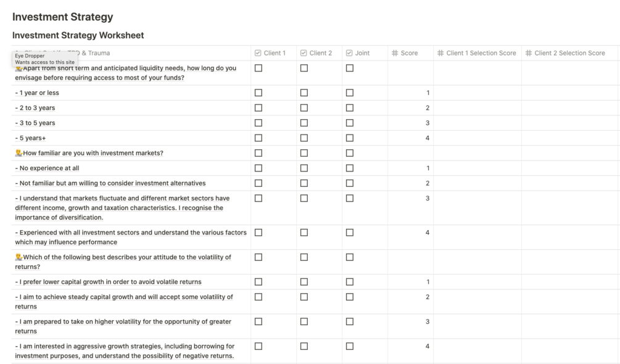Check Joint box for 'No experience at all'
620x364 pixels.
pyautogui.click(x=350, y=168)
